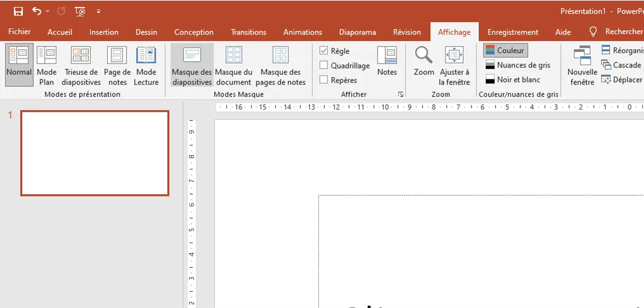Open the Diaporama tab
The width and height of the screenshot is (644, 308).
coord(357,32)
